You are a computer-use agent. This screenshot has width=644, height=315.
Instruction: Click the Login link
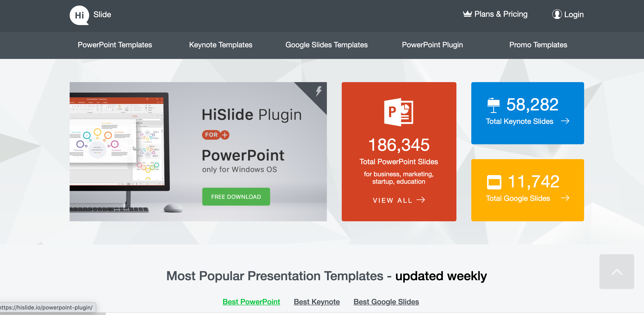(568, 14)
